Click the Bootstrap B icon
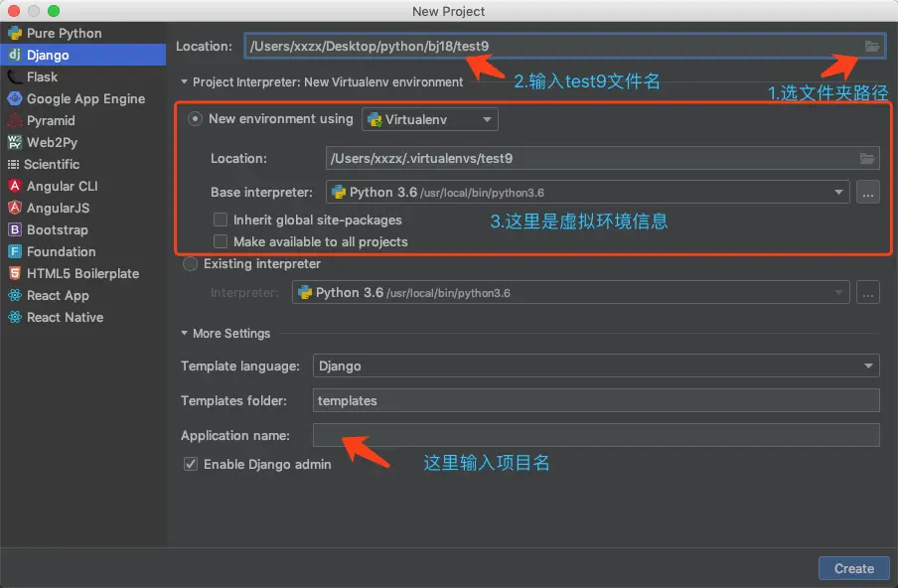This screenshot has height=588, width=898. pyautogui.click(x=15, y=229)
